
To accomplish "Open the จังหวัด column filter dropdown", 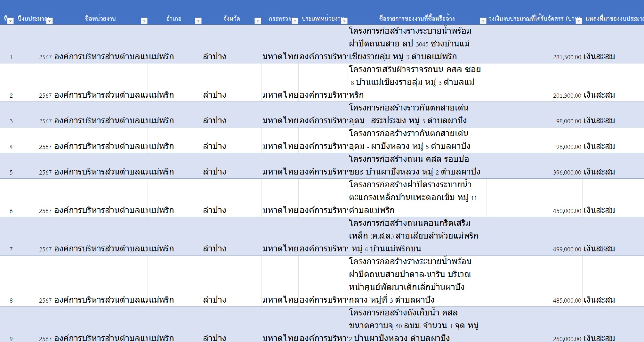I will pyautogui.click(x=258, y=21).
